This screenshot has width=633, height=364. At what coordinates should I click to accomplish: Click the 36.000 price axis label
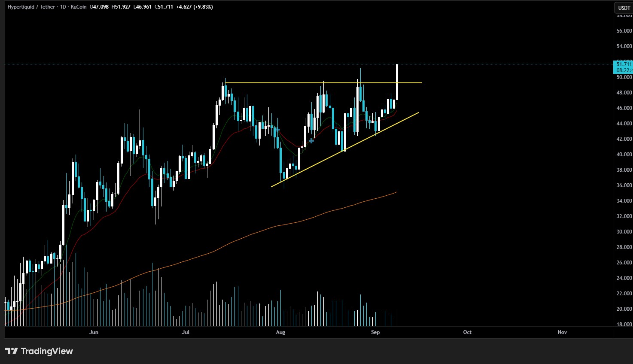tap(624, 185)
